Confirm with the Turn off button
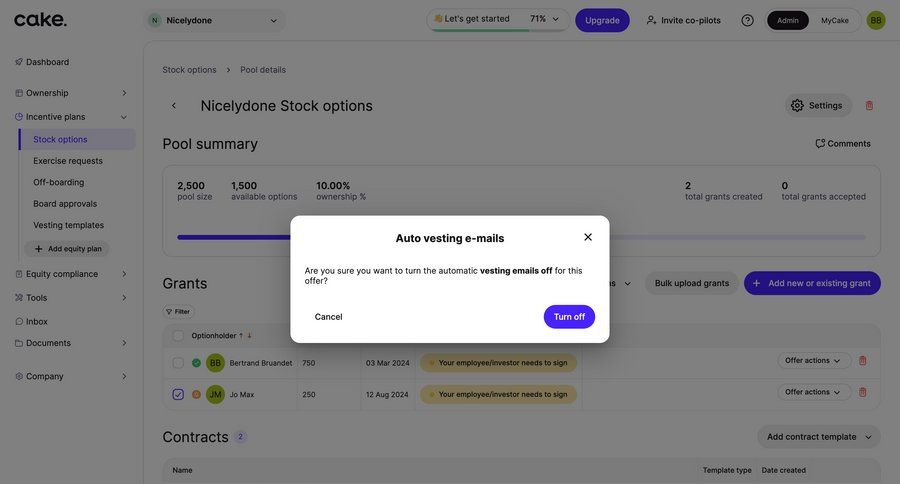This screenshot has height=484, width=900. click(569, 317)
